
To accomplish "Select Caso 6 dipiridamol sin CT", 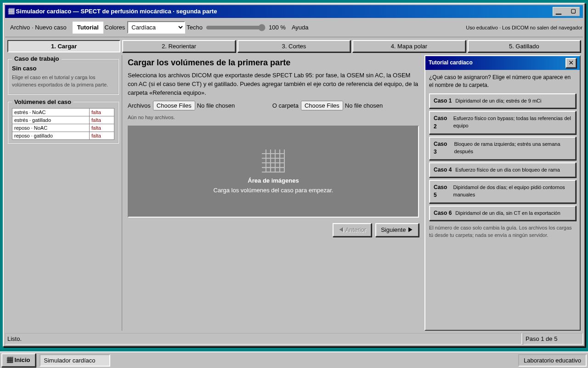I will click(503, 213).
